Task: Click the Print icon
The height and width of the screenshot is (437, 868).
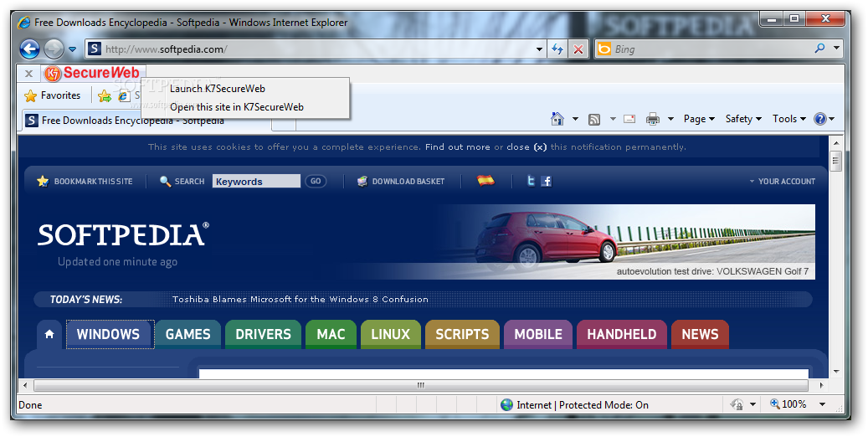Action: coord(653,119)
